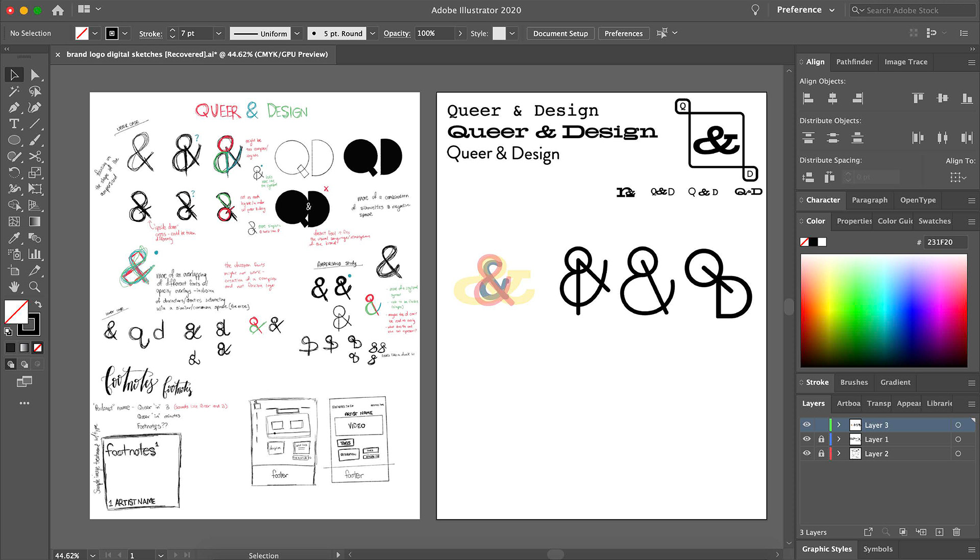Click Create New Layer icon
This screenshot has width=980, height=560.
pyautogui.click(x=939, y=532)
